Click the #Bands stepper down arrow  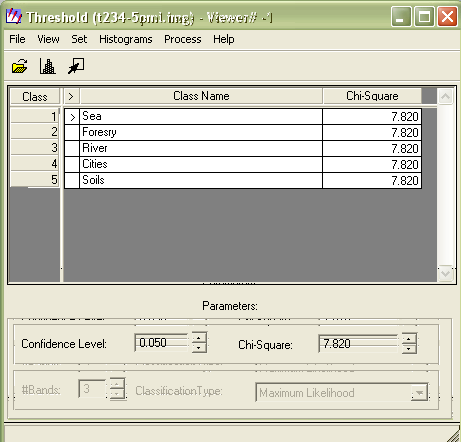117,394
